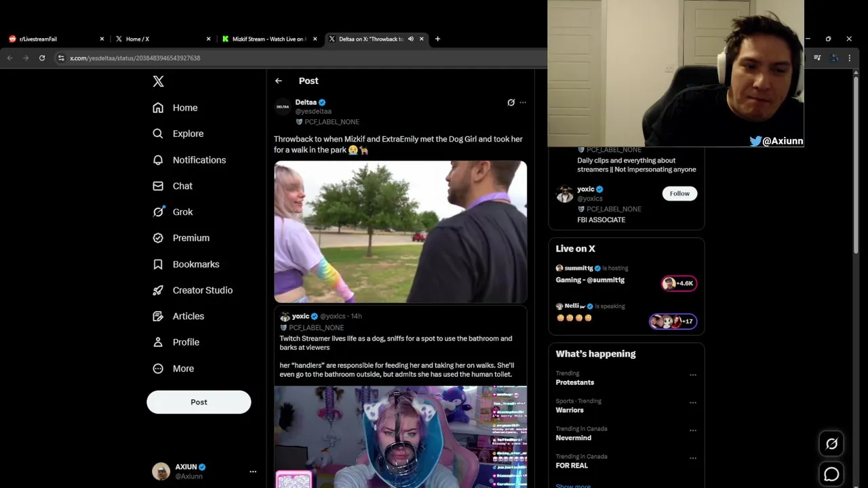
Task: Open options for FOR REAL trend
Action: pyautogui.click(x=693, y=458)
